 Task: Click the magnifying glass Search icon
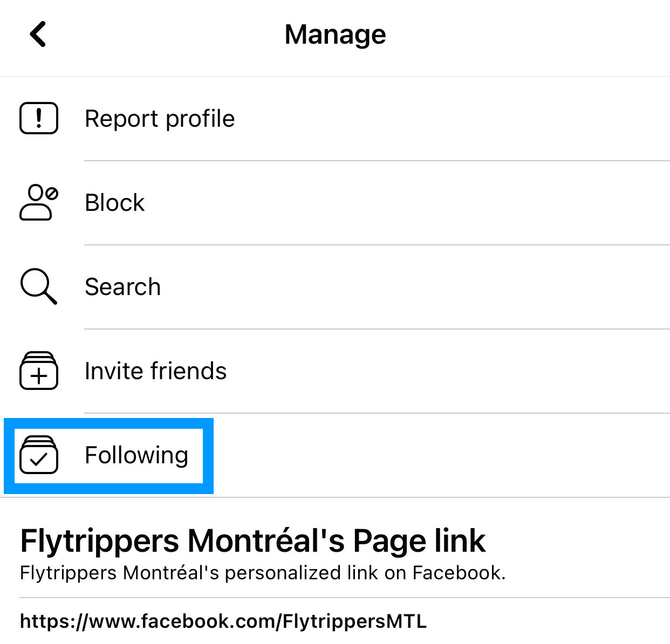[38, 286]
